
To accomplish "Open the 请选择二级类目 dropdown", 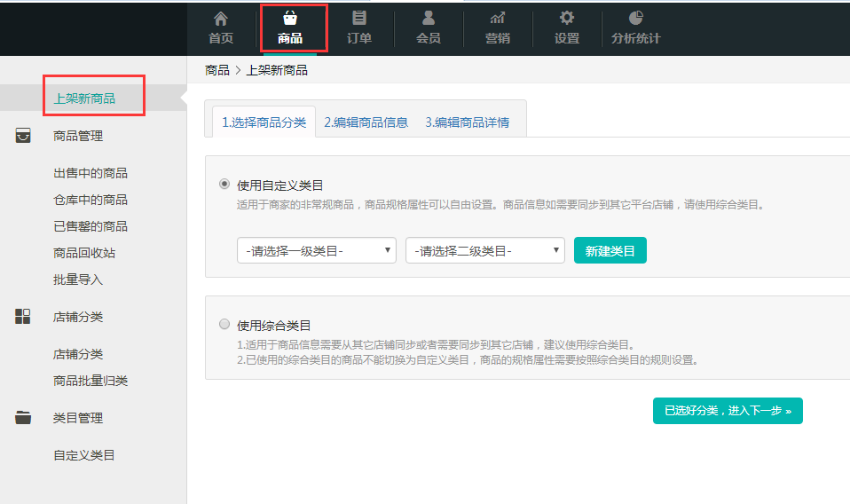I will (x=485, y=251).
